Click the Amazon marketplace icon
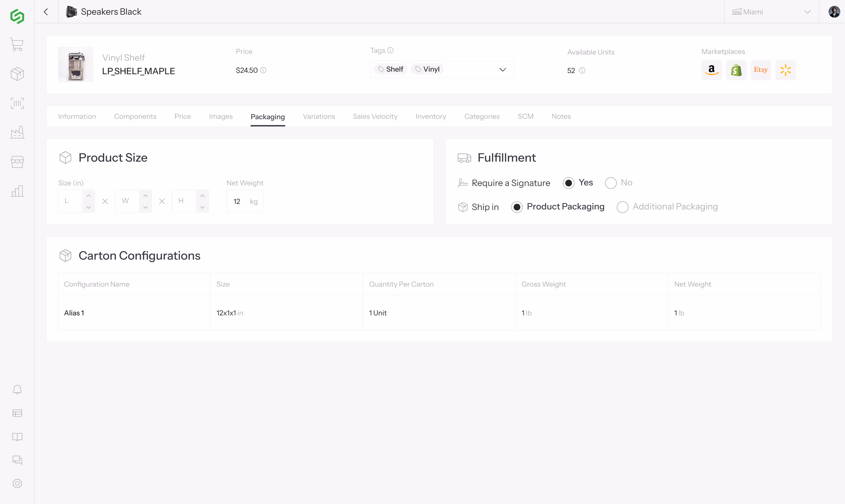845x504 pixels. [x=712, y=70]
